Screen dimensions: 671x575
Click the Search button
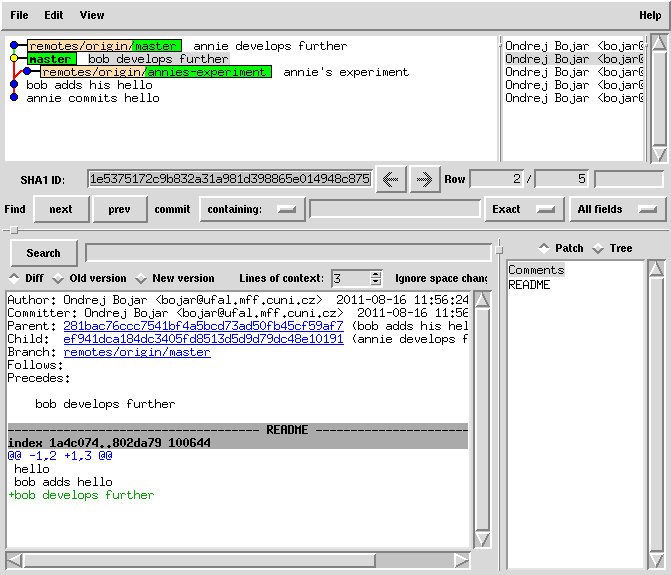[43, 253]
